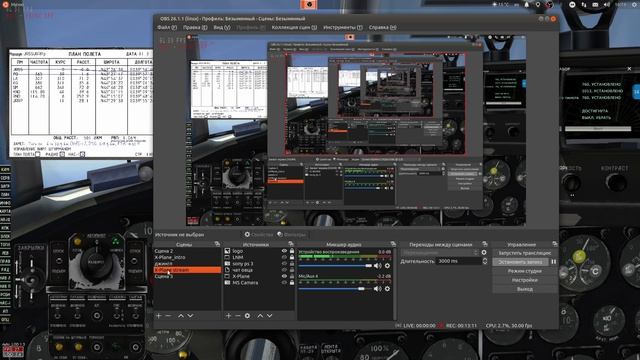Click the OBS preview canvas
The width and height of the screenshot is (640, 360).
[x=356, y=131]
